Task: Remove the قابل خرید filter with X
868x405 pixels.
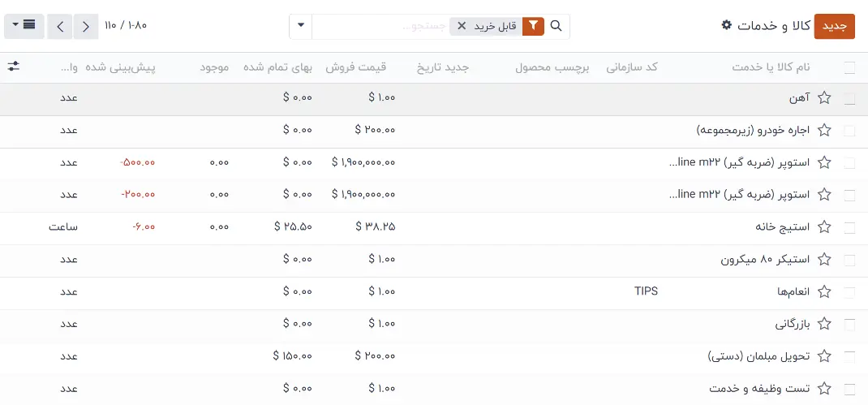Action: pos(462,26)
